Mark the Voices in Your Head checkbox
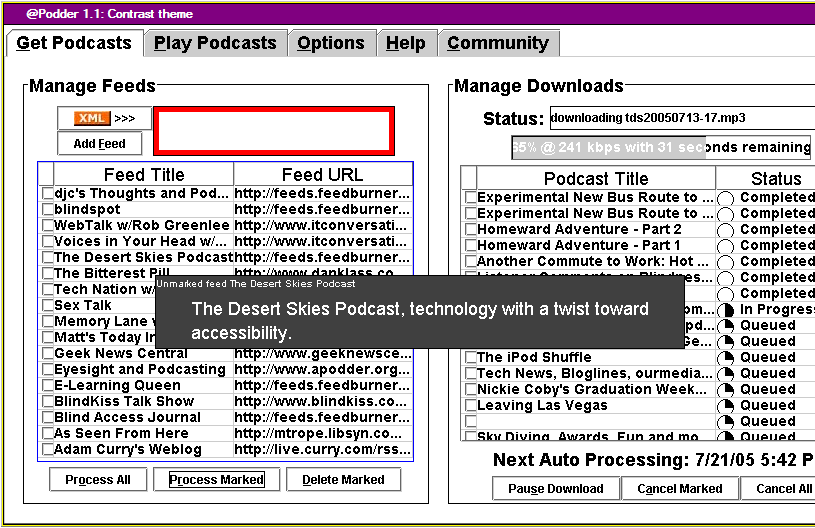The height and width of the screenshot is (528, 815). pyautogui.click(x=48, y=242)
